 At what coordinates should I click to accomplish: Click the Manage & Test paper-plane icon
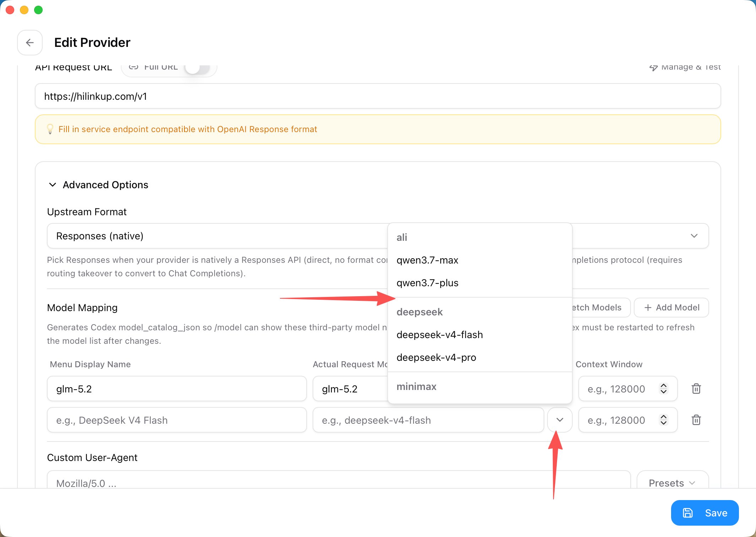[x=653, y=68]
